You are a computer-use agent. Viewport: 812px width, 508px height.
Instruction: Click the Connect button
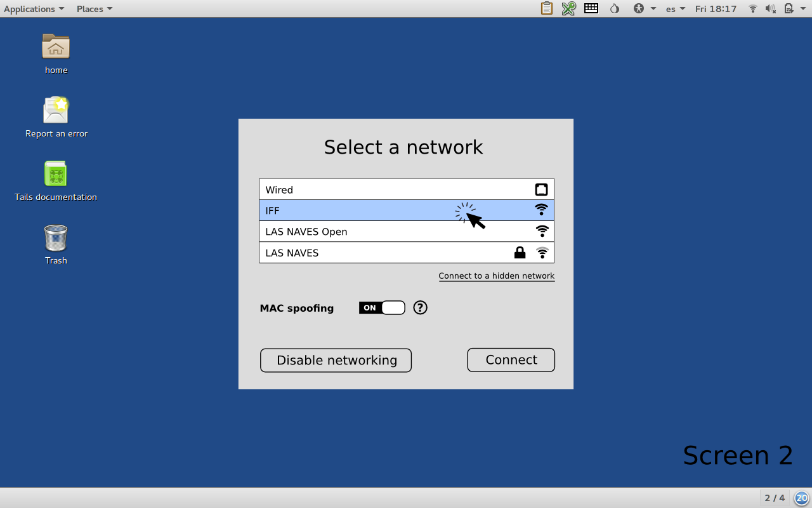[x=511, y=360]
